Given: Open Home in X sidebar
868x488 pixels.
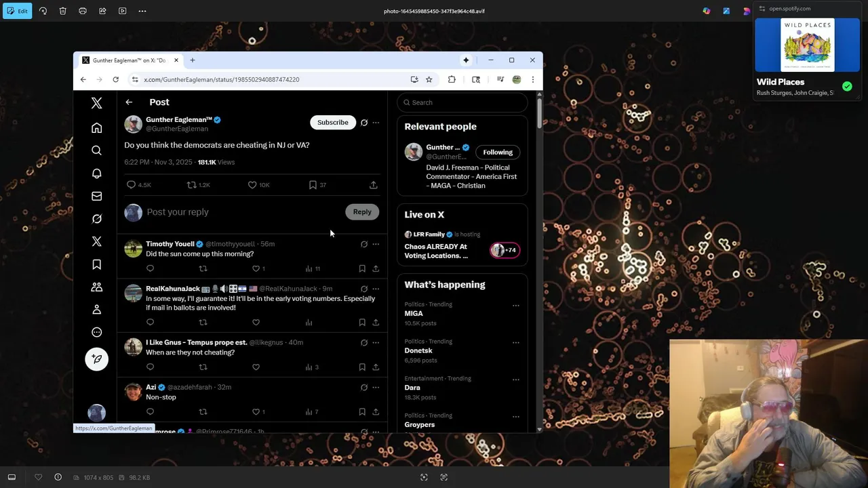Looking at the screenshot, I should pos(96,128).
